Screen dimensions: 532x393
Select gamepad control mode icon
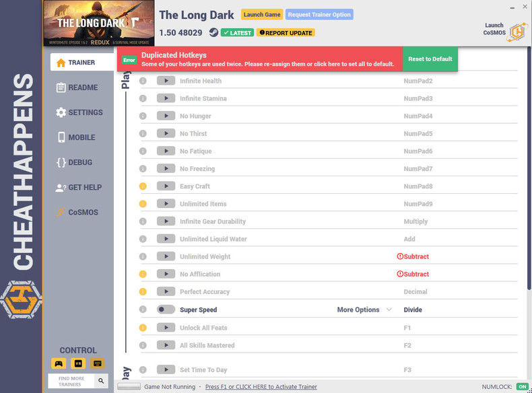(59, 363)
